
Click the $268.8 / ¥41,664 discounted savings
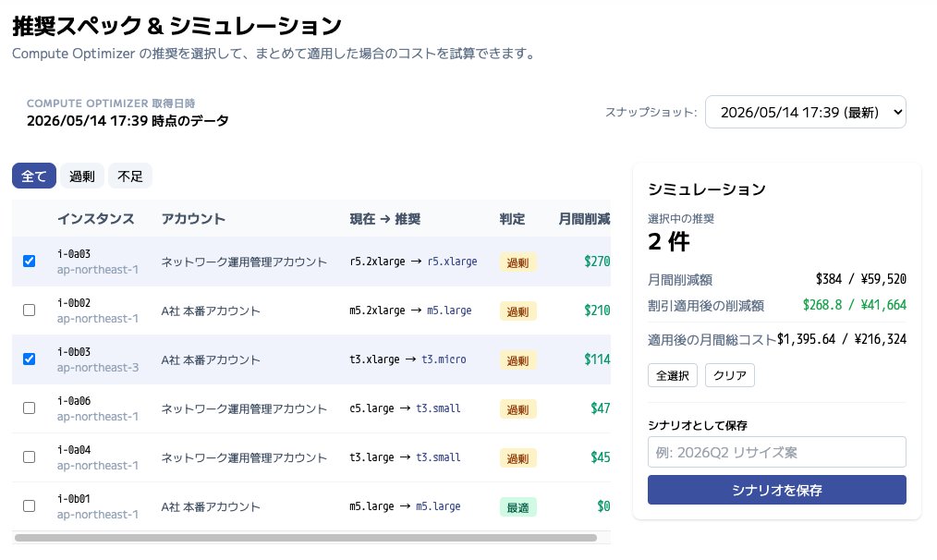855,305
